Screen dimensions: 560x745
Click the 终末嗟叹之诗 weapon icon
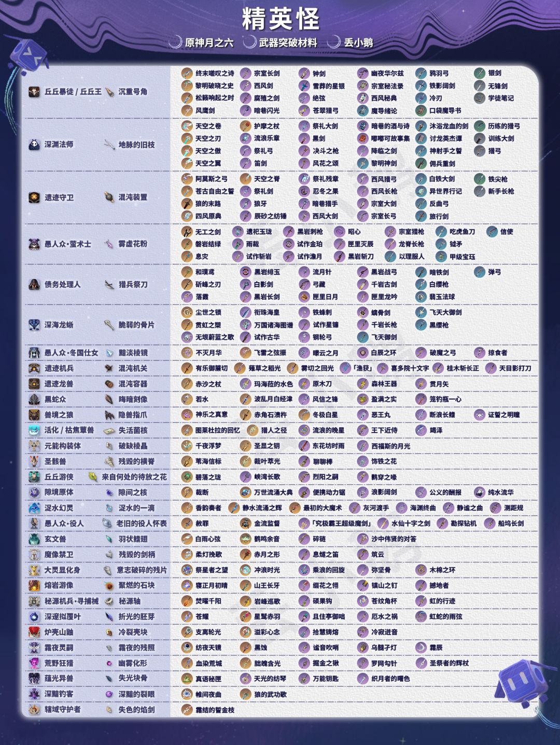coord(187,74)
